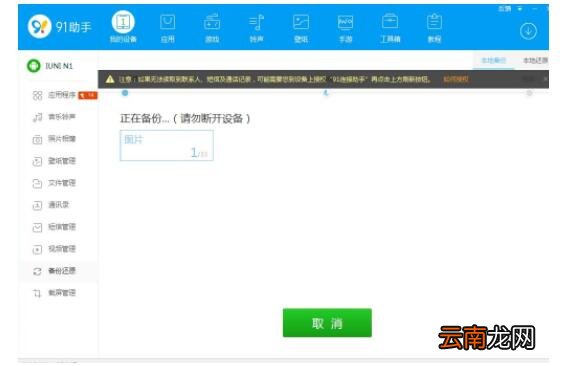
Task: Open the download manager arrow icon
Action: tap(528, 31)
